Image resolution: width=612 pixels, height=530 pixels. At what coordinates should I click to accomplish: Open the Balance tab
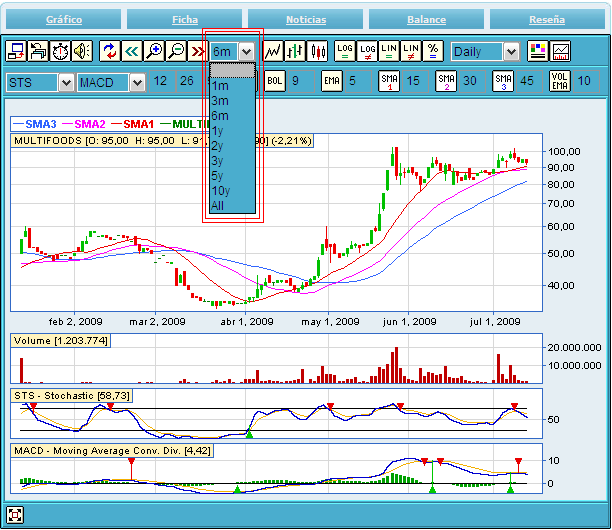[x=427, y=19]
